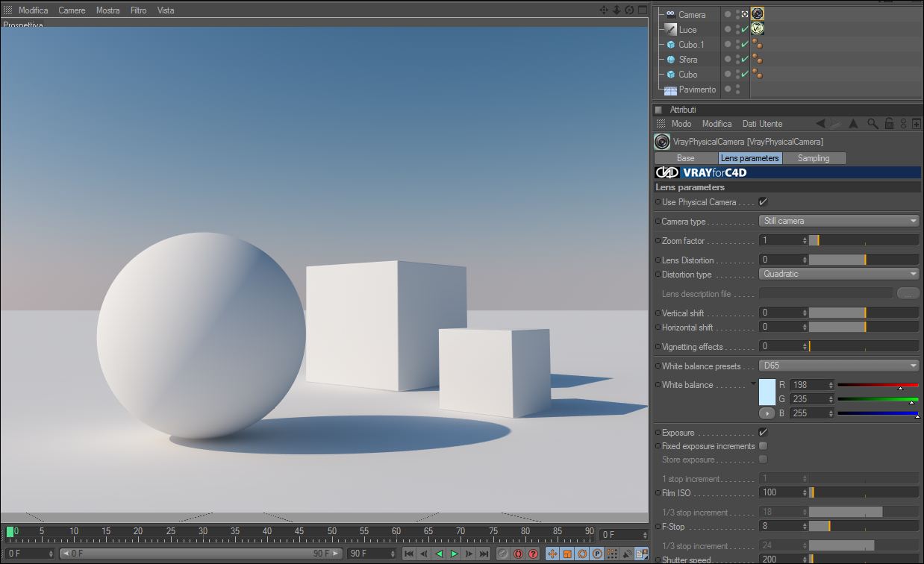Click the white balance color swatch
924x564 pixels.
click(767, 392)
